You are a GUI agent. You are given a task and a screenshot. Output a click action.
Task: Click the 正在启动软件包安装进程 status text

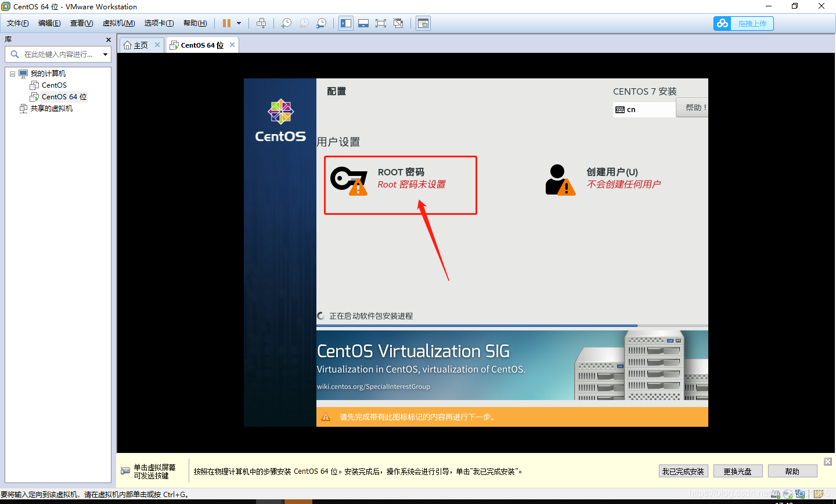tap(371, 316)
